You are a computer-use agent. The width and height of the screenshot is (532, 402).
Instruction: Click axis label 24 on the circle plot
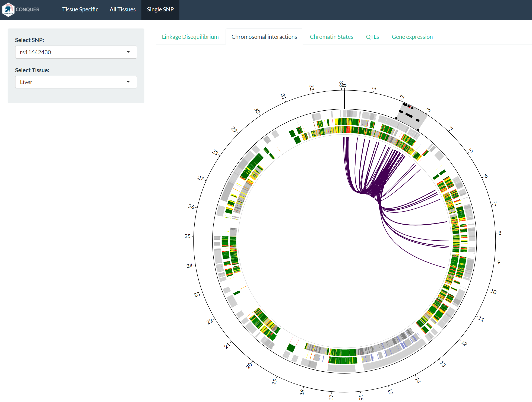189,266
